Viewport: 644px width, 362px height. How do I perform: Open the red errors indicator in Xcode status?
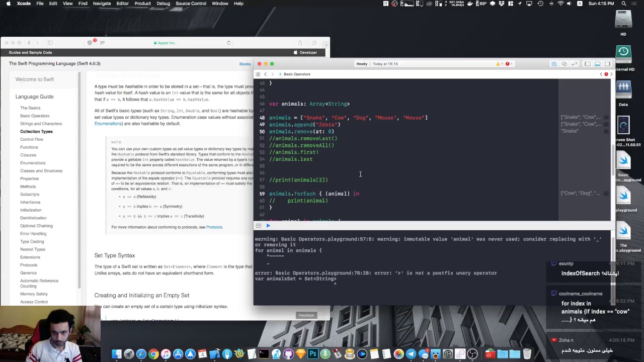[509, 64]
